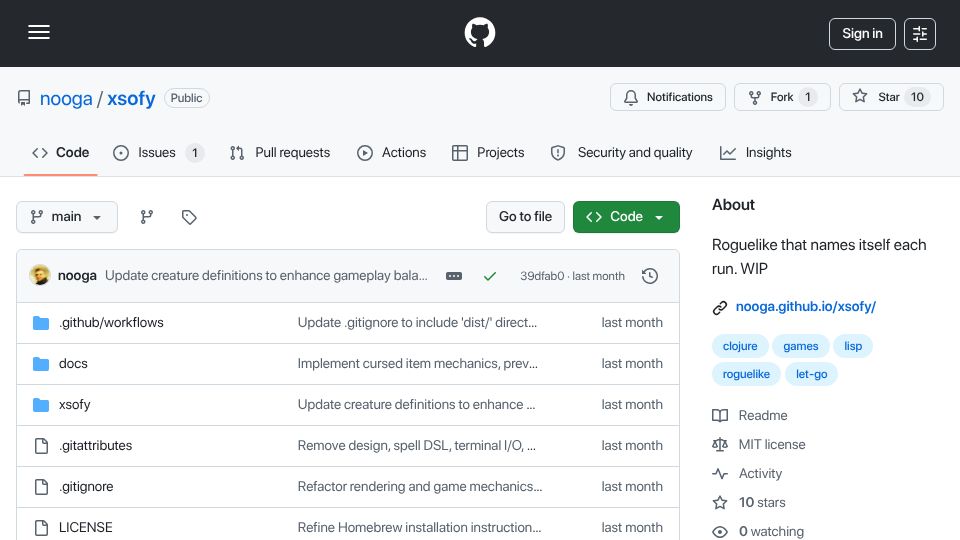960x540 pixels.
Task: Open the .gitignore file
Action: point(86,487)
